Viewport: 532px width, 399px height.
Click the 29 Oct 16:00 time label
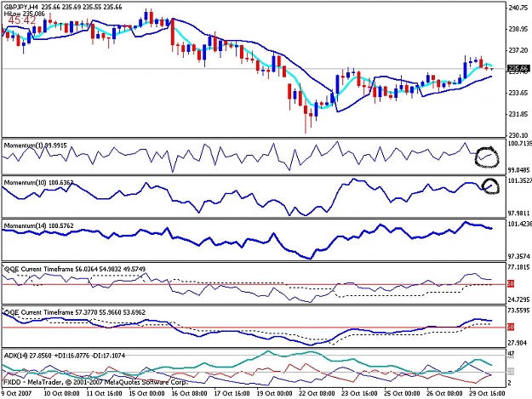487,394
